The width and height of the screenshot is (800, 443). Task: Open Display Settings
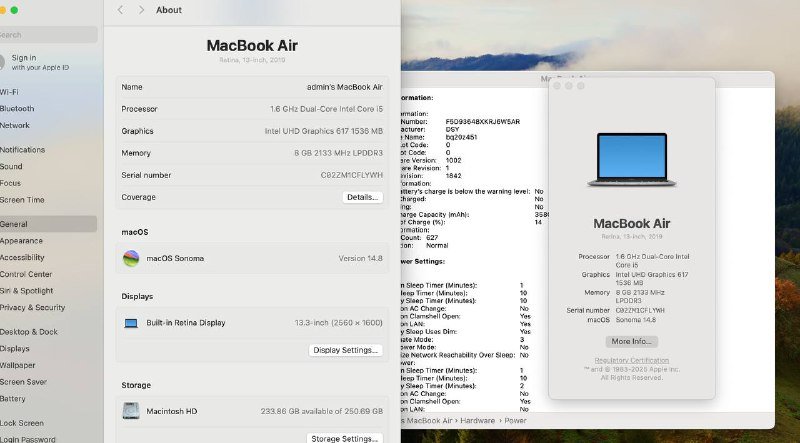[345, 350]
